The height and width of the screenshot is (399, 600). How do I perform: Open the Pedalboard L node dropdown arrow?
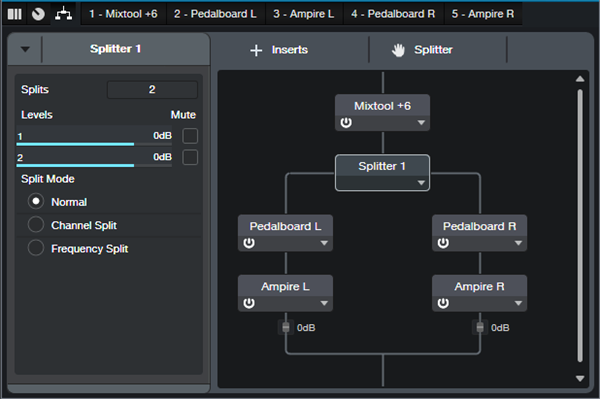[324, 243]
